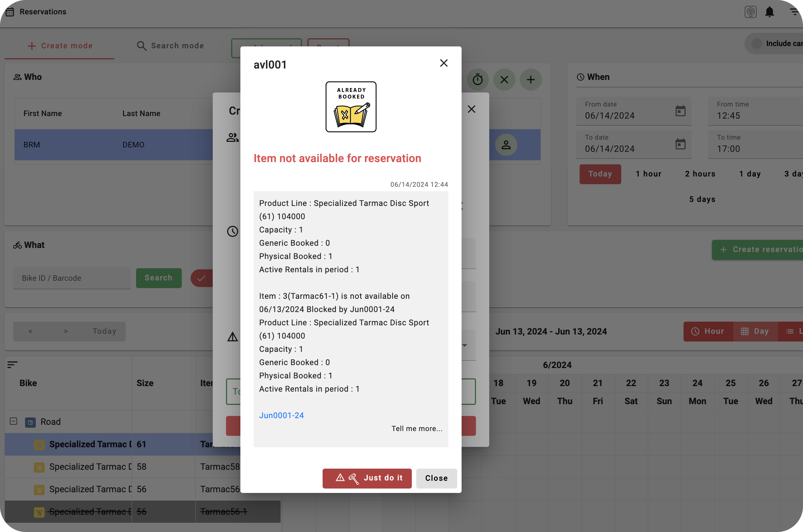Expand Tell me more details
Screen dimensions: 803x532
417,428
